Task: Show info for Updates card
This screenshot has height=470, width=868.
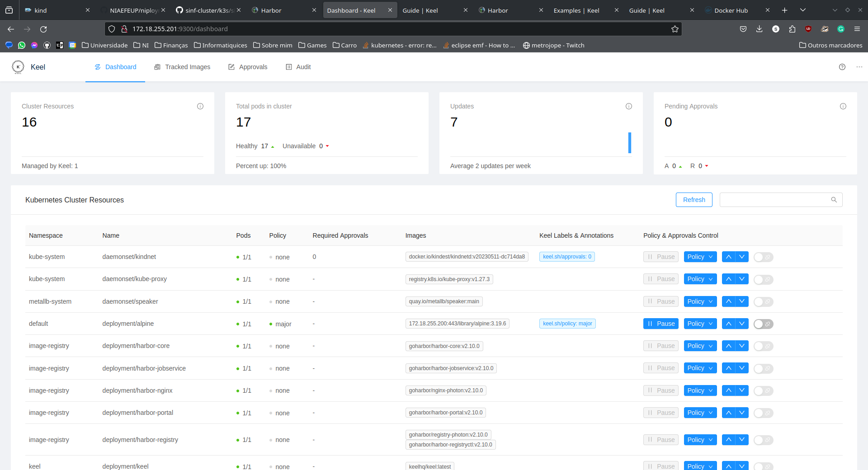Action: [x=629, y=106]
